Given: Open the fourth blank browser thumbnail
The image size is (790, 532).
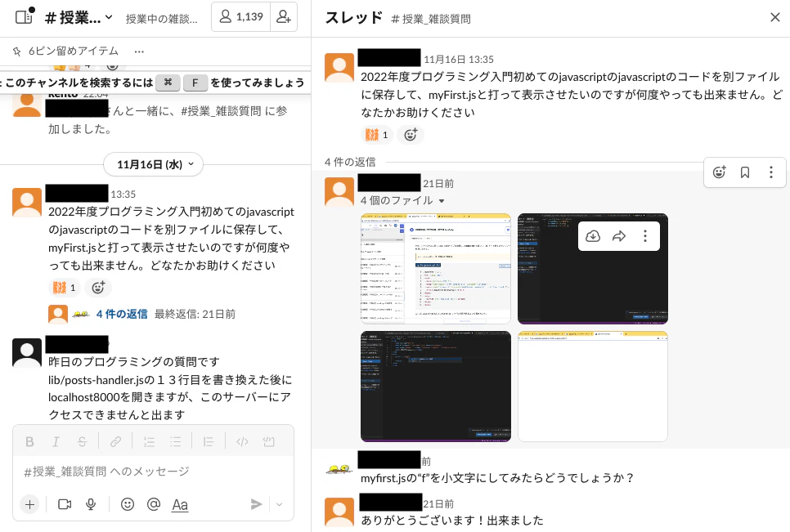Looking at the screenshot, I should [593, 387].
